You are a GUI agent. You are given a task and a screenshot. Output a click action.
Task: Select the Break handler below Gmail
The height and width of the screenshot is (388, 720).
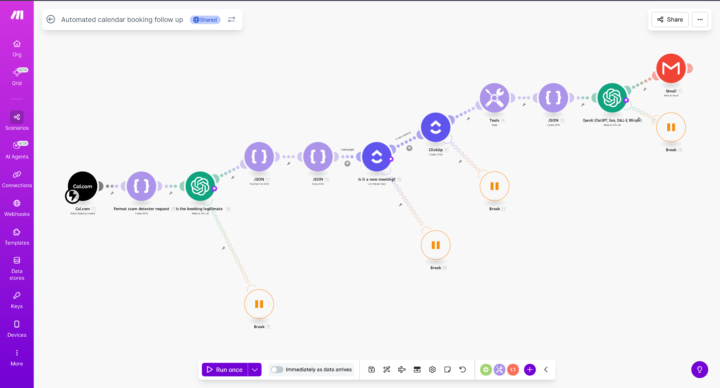671,127
